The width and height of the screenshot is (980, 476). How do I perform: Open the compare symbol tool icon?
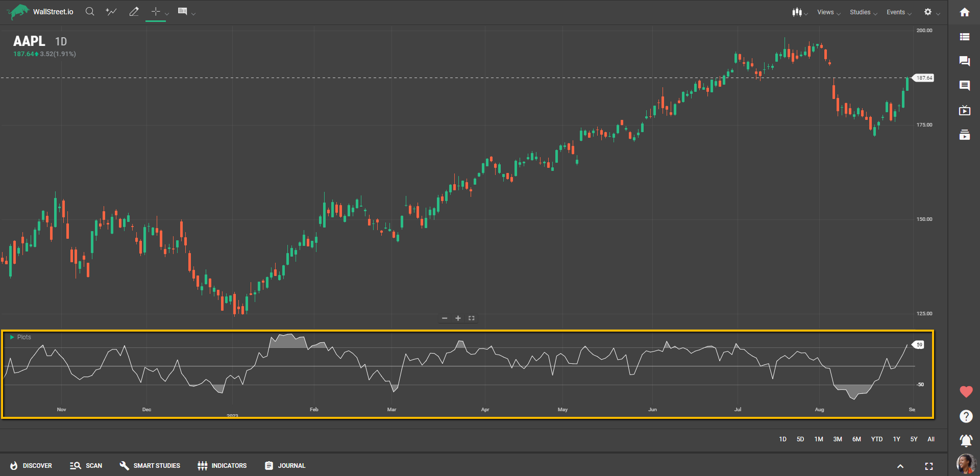(111, 12)
